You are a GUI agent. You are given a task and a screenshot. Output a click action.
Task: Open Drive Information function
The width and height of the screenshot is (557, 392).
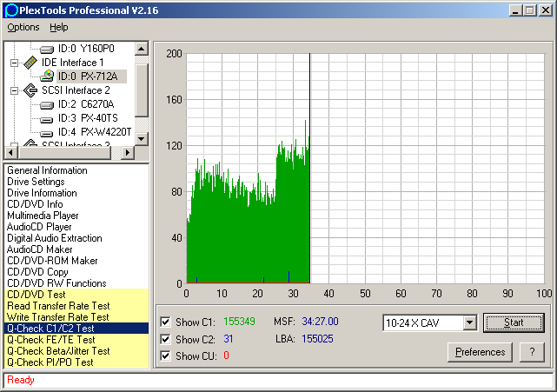click(x=42, y=193)
